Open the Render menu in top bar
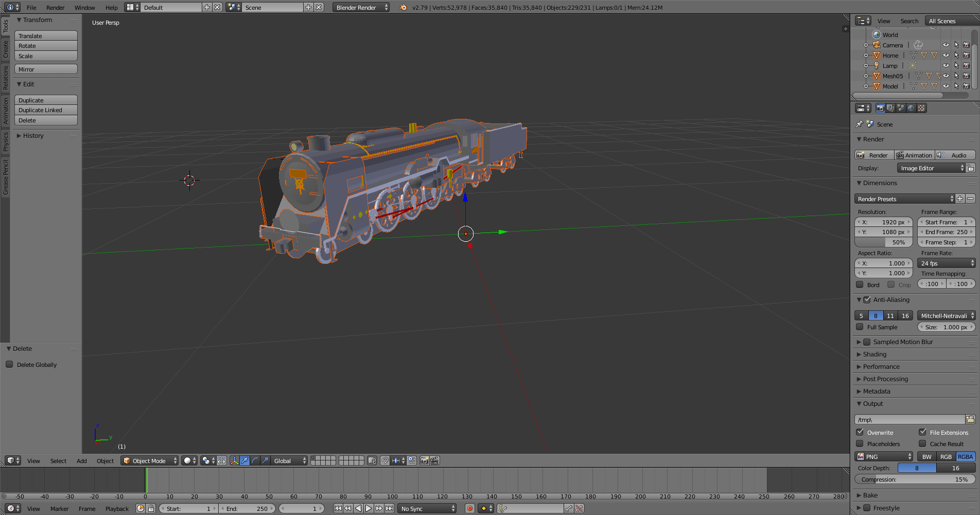 click(55, 7)
